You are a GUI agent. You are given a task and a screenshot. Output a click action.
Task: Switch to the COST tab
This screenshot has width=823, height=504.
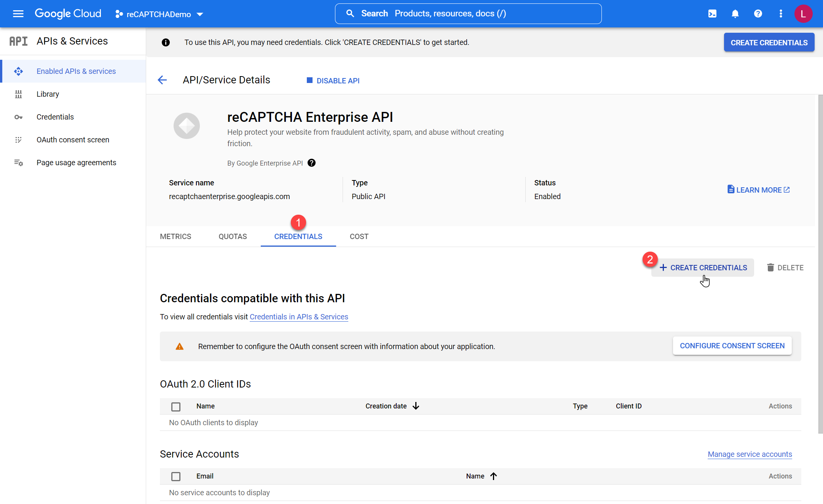(359, 236)
